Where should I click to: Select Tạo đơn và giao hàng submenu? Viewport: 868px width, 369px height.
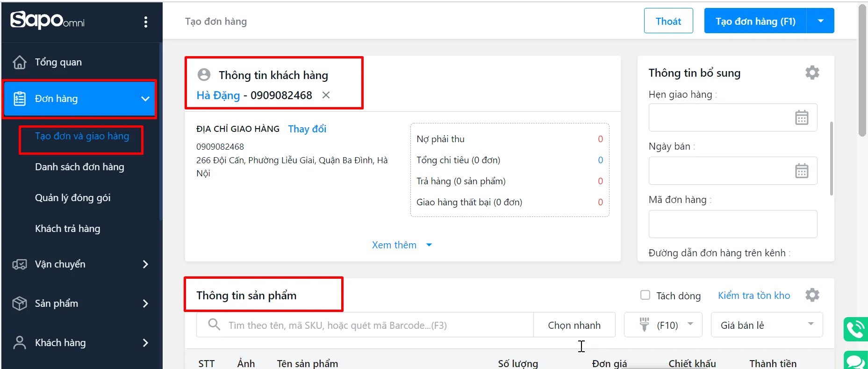pyautogui.click(x=82, y=136)
